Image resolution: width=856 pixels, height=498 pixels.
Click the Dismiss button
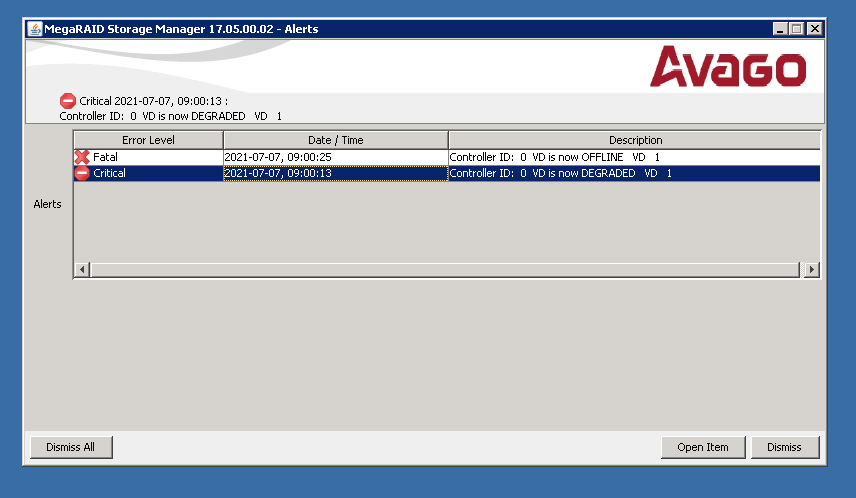(785, 447)
